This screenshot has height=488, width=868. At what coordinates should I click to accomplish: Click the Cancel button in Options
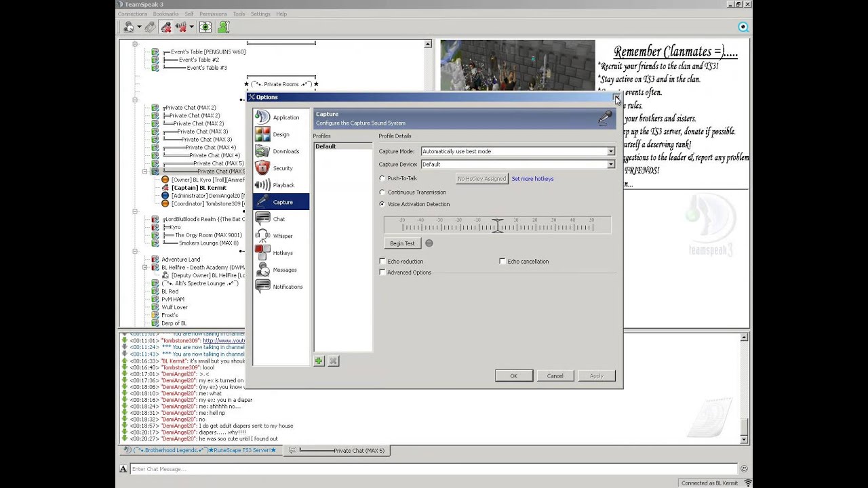tap(555, 376)
